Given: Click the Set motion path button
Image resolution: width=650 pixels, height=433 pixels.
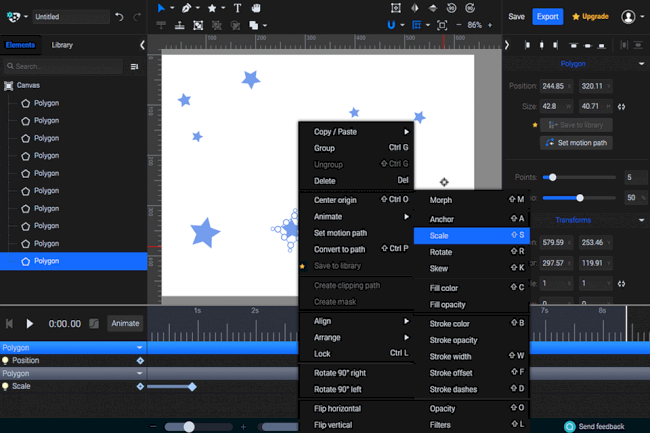Looking at the screenshot, I should 576,143.
